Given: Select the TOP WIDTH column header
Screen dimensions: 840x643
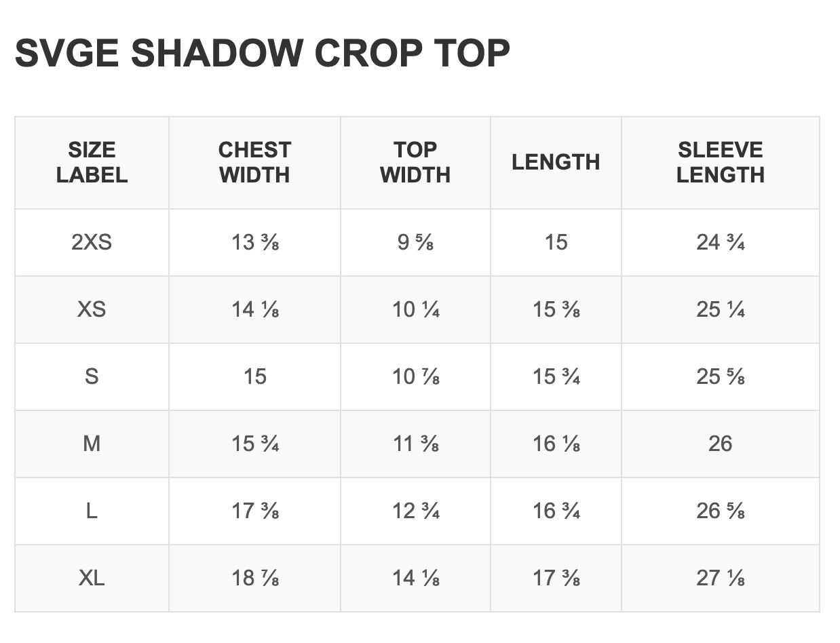Looking at the screenshot, I should (415, 162).
